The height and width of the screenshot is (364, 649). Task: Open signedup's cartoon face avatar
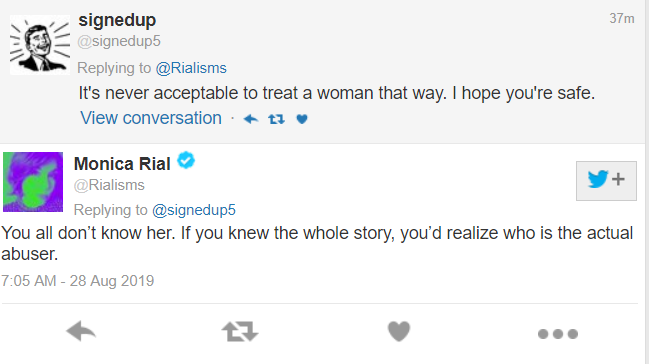pos(40,45)
